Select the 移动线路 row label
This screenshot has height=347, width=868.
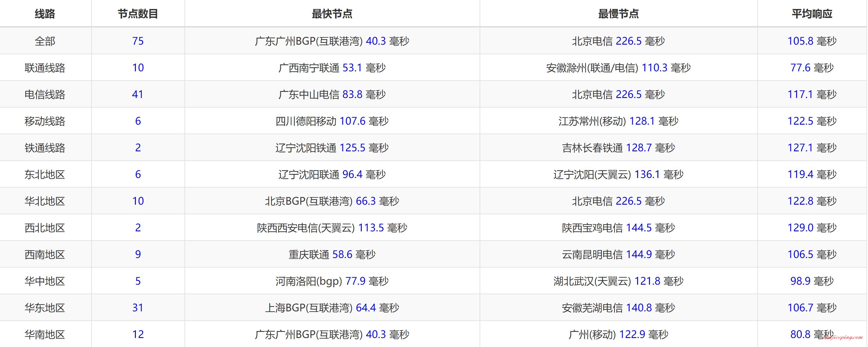45,121
